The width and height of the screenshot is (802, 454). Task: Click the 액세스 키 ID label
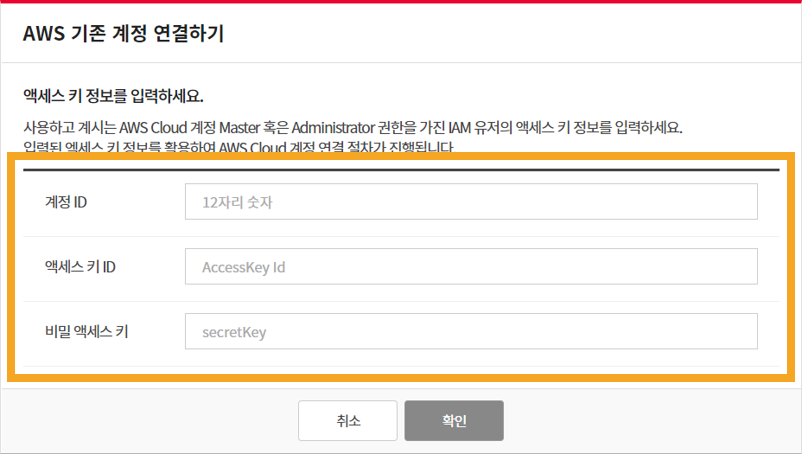pyautogui.click(x=80, y=267)
